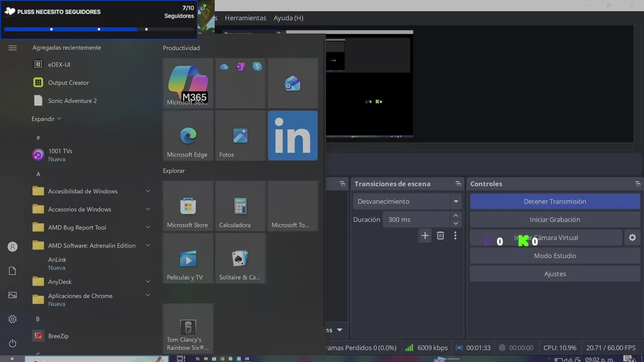Click the Productividad group header
Viewport: 644px width, 362px height.
click(x=181, y=48)
